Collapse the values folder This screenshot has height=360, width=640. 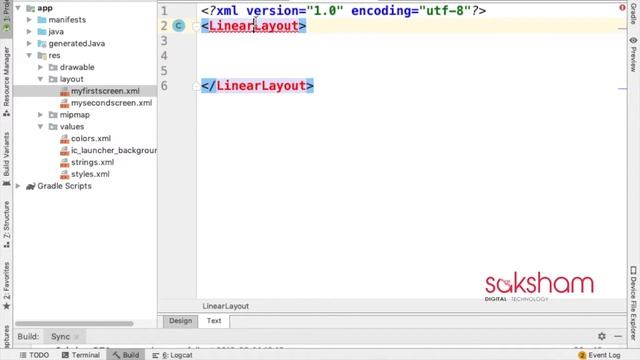[40, 127]
